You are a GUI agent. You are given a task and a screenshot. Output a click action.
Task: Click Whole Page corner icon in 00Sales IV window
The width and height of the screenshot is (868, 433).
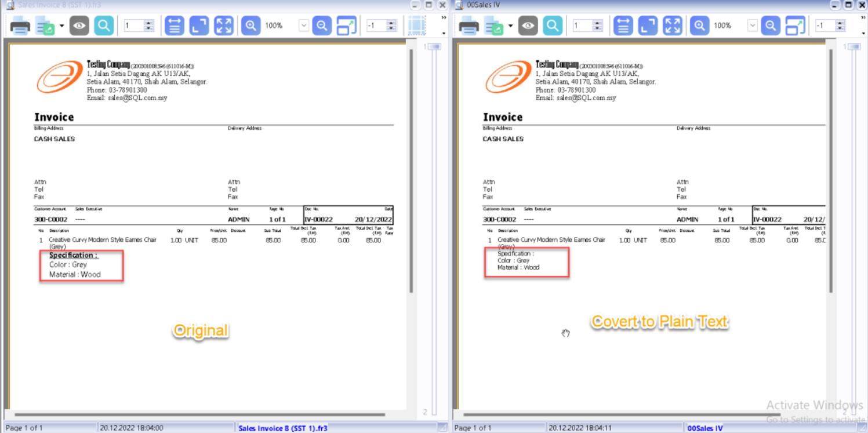point(648,26)
